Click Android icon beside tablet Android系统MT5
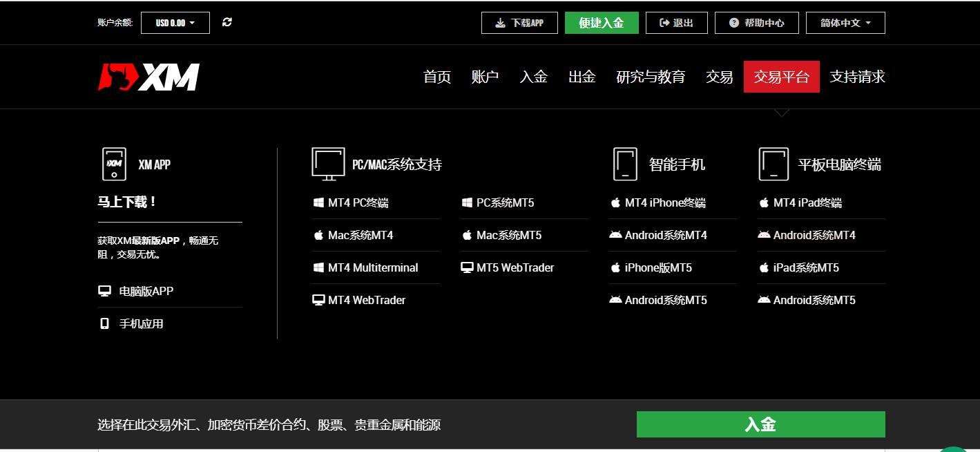The width and height of the screenshot is (980, 452). pyautogui.click(x=764, y=300)
